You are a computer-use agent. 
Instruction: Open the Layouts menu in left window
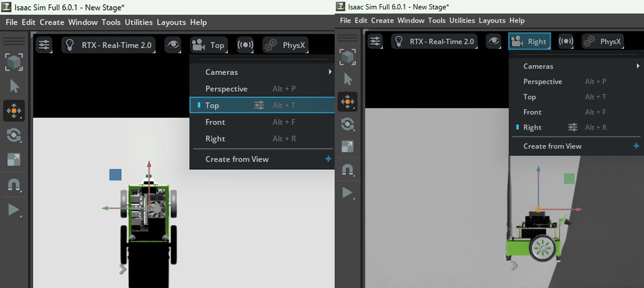(x=171, y=22)
